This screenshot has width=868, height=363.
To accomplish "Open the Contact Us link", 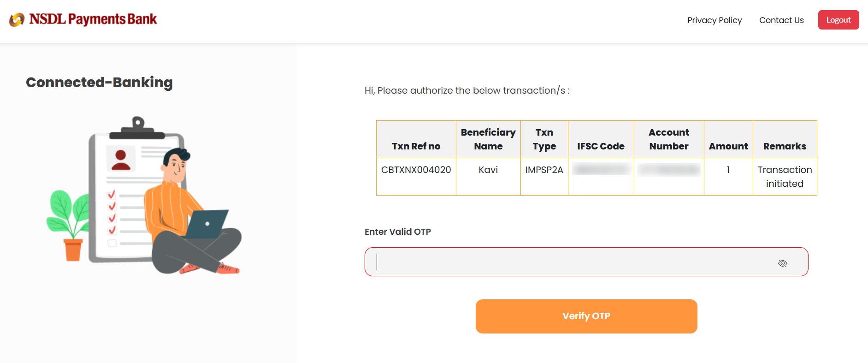I will click(x=781, y=20).
